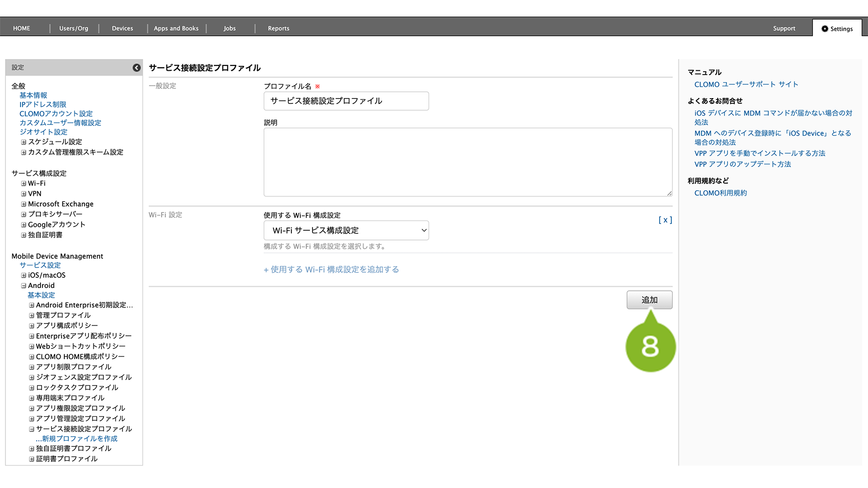This screenshot has height=488, width=868.
Task: Collapse サービス接続設定プロファイル tree node
Action: [x=31, y=429]
